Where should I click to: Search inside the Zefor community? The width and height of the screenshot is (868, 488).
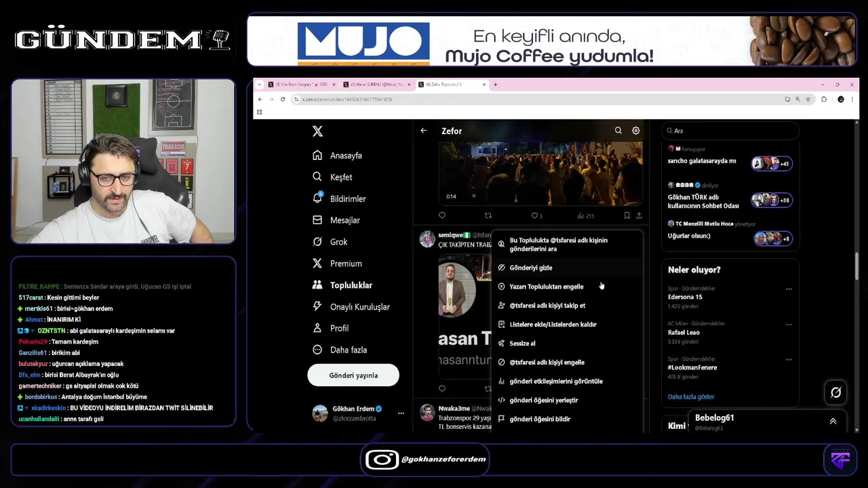618,131
